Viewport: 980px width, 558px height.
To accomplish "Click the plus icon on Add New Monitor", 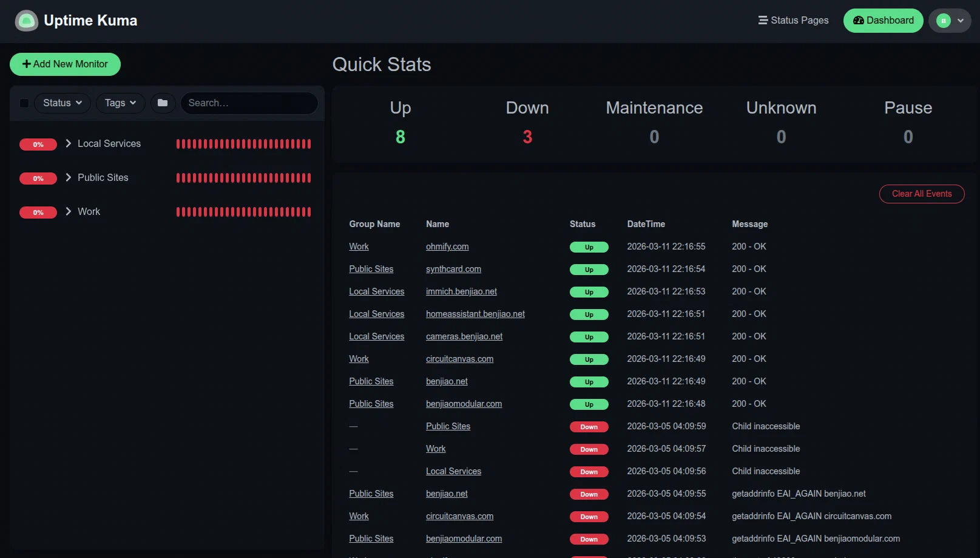I will pos(27,64).
